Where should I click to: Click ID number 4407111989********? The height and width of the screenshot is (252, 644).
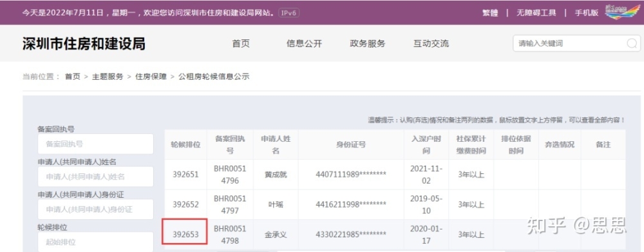pyautogui.click(x=351, y=175)
